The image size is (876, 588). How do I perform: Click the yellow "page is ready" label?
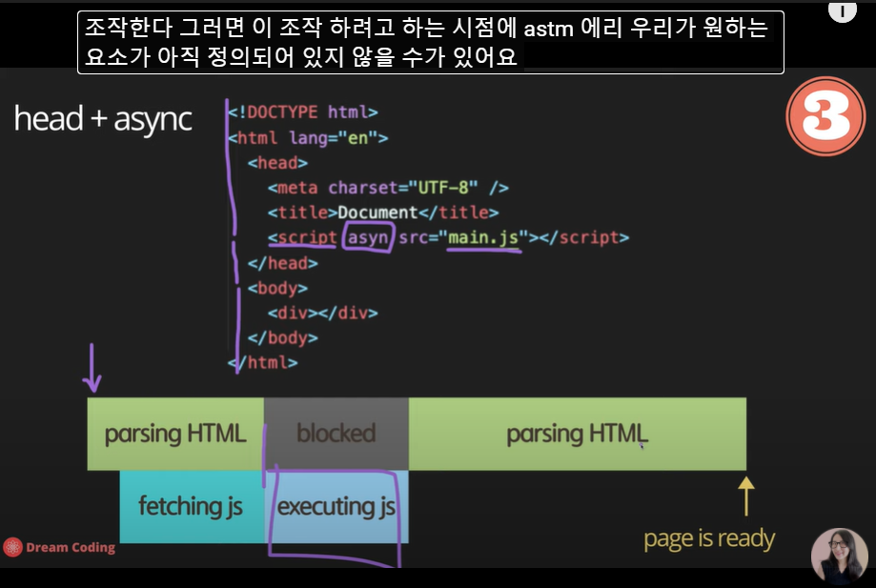tap(709, 538)
